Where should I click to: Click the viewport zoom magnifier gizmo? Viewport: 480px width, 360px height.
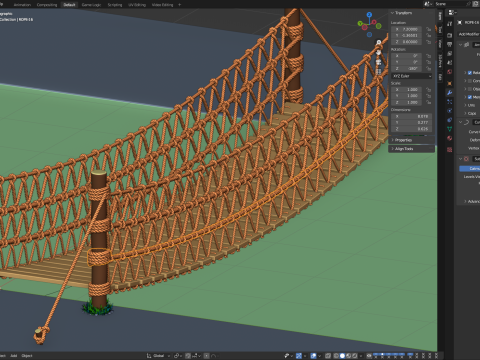pyautogui.click(x=379, y=42)
